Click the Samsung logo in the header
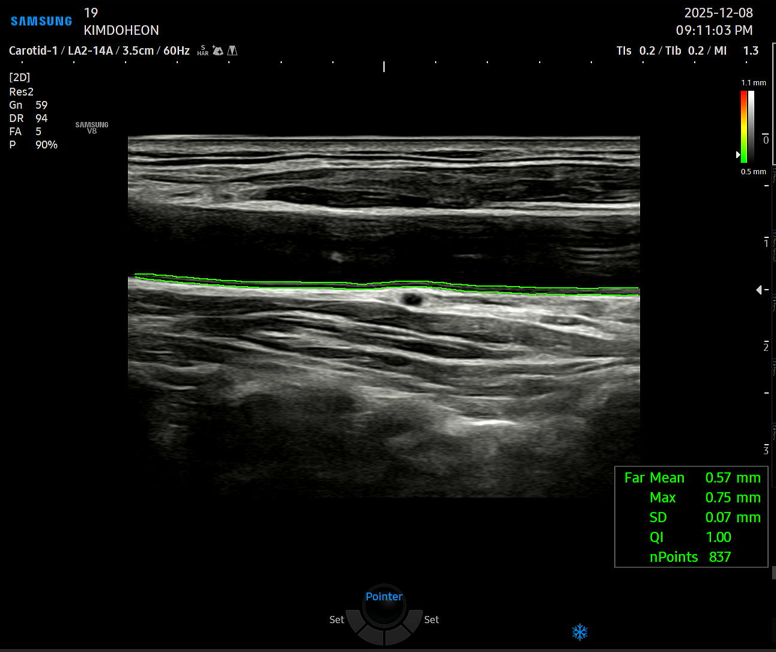Screen dimensions: 776x652 [41, 21]
